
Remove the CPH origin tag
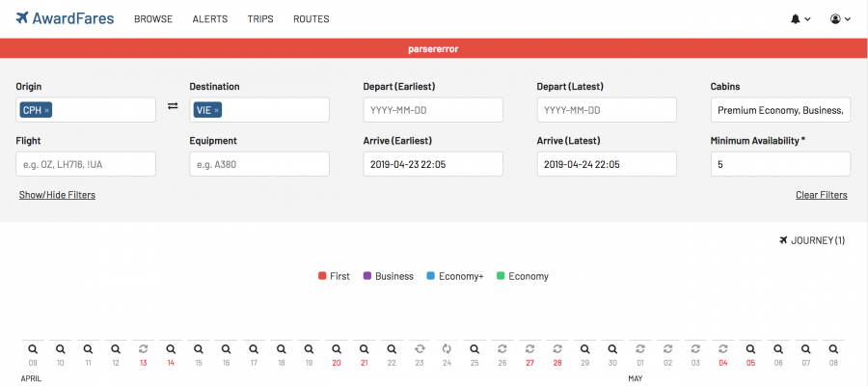[x=46, y=111]
